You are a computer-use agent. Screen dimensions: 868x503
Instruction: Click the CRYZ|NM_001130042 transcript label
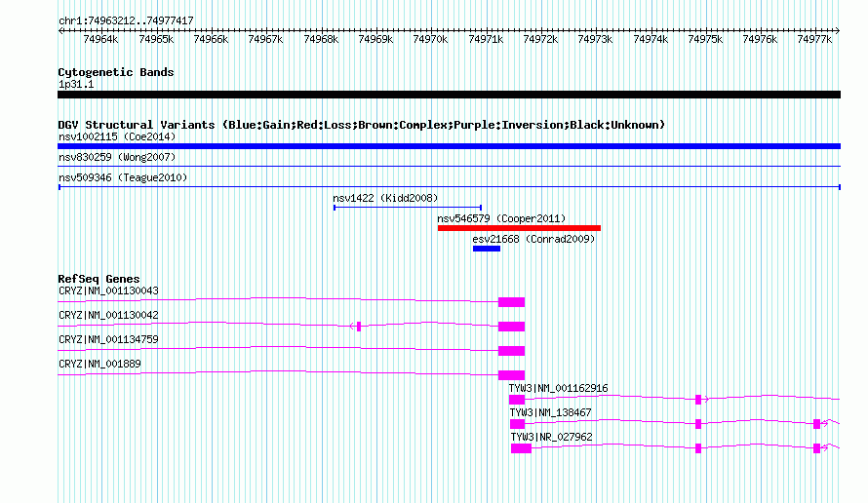pos(108,315)
